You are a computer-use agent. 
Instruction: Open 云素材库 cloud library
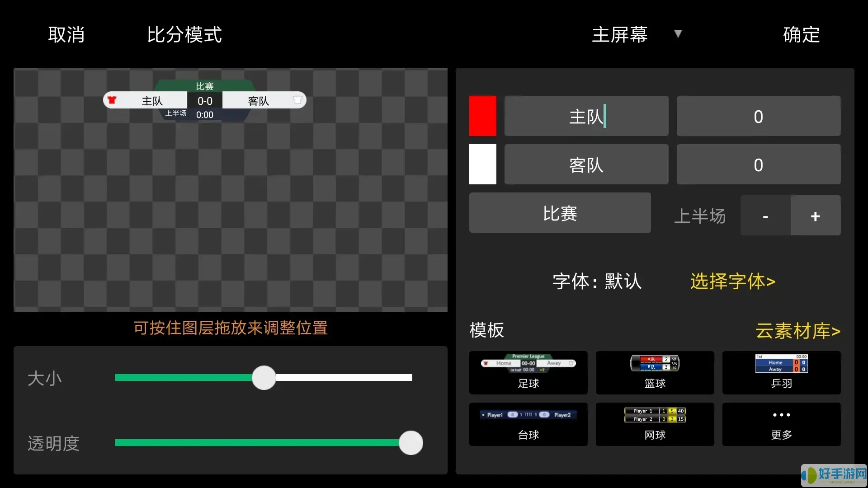(x=798, y=331)
